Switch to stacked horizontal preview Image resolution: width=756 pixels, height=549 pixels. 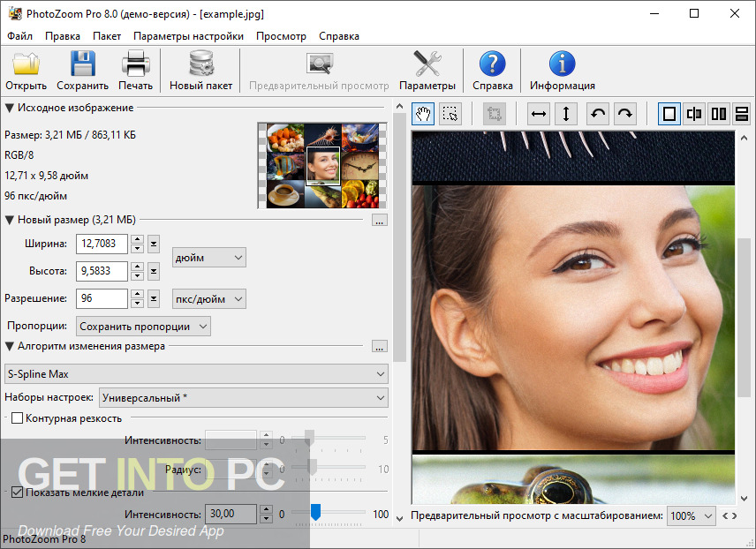click(x=743, y=114)
